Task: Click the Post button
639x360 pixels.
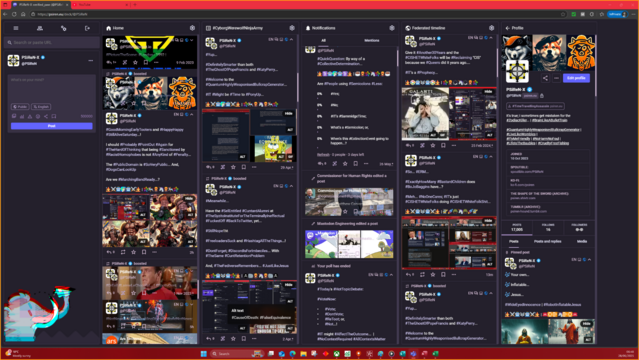Action: pos(51,126)
